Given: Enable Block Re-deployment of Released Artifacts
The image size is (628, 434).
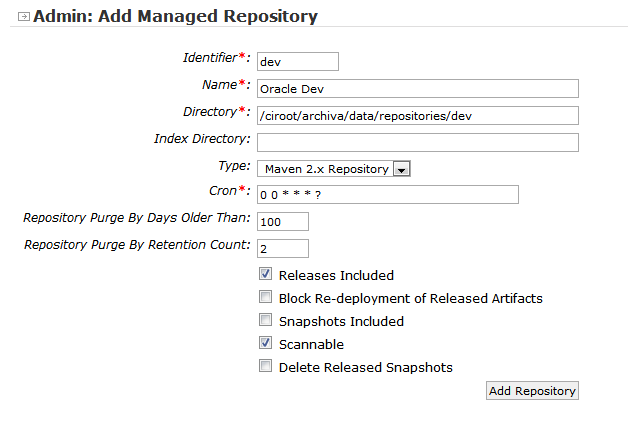Looking at the screenshot, I should 266,297.
